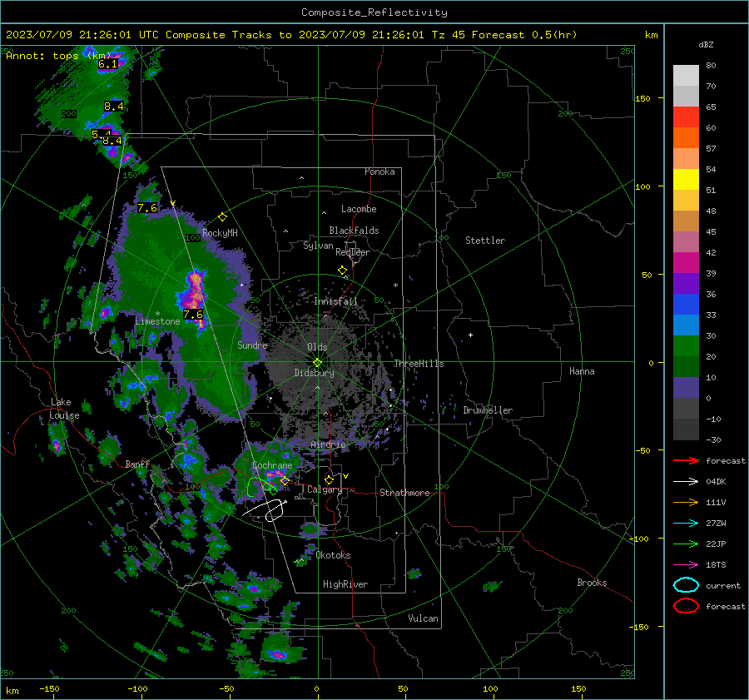Click the Airdrie city label

point(328,444)
